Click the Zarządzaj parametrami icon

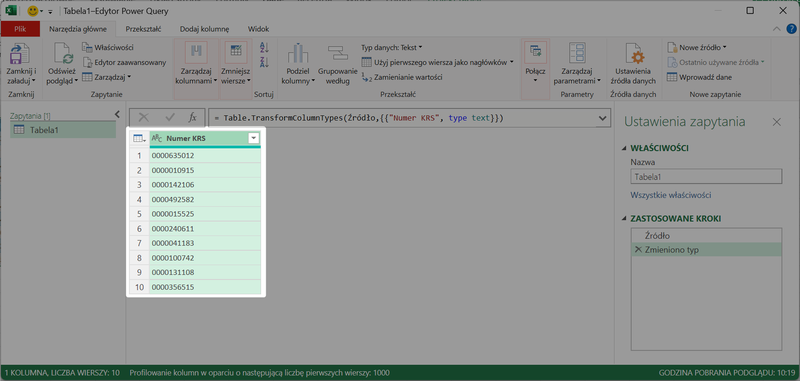click(577, 54)
